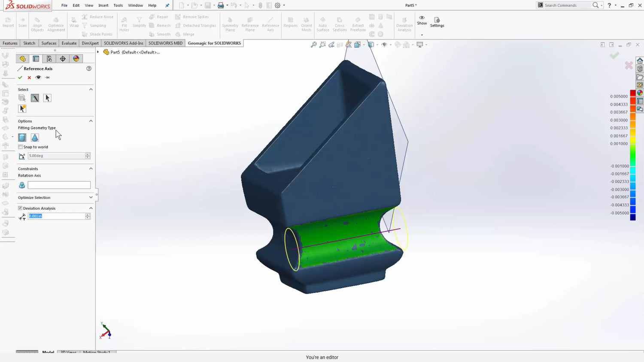Uncheck the Deviation Analysis checkbox
Image resolution: width=644 pixels, height=362 pixels.
[x=20, y=208]
